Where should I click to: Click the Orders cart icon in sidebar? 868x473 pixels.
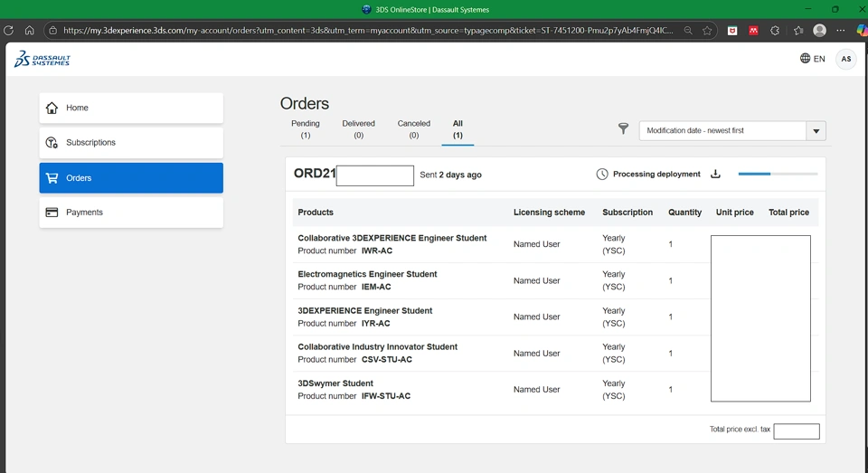52,178
